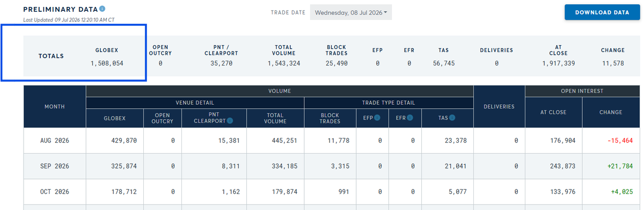644x210 pixels.
Task: Click the Globex column header in the table
Action: 115,118
